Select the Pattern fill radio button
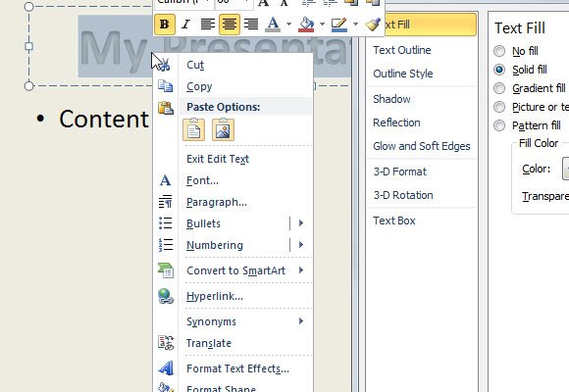This screenshot has height=392, width=569. (x=499, y=125)
